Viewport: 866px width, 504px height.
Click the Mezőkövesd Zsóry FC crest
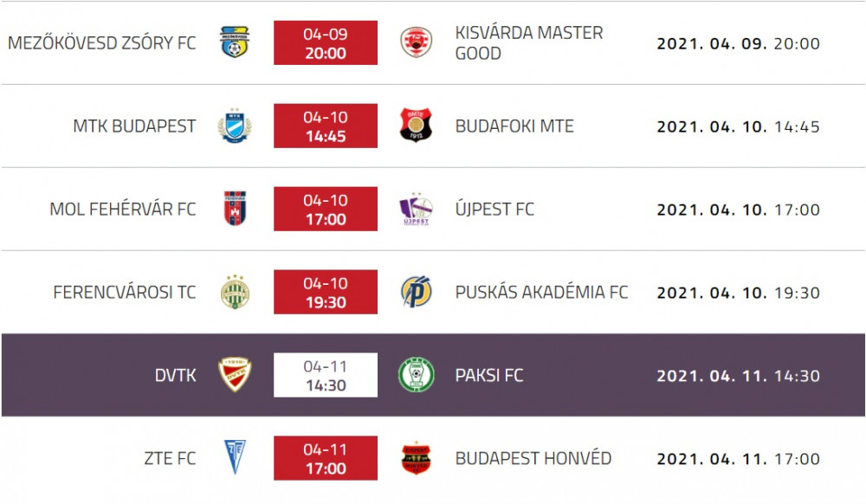point(235,42)
